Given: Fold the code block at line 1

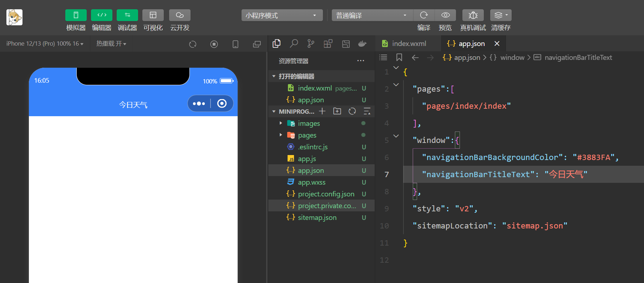Looking at the screenshot, I should pyautogui.click(x=396, y=67).
